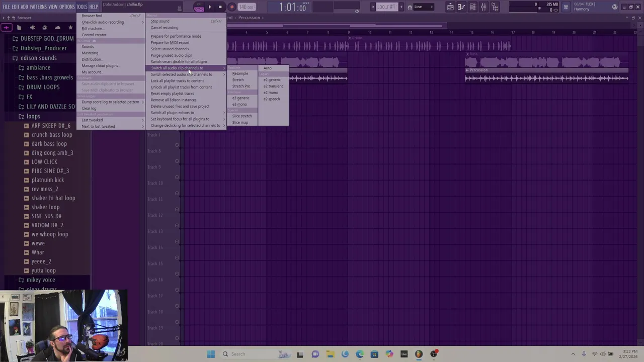Open the Mixer view icon
Image resolution: width=644 pixels, height=362 pixels.
tap(484, 7)
